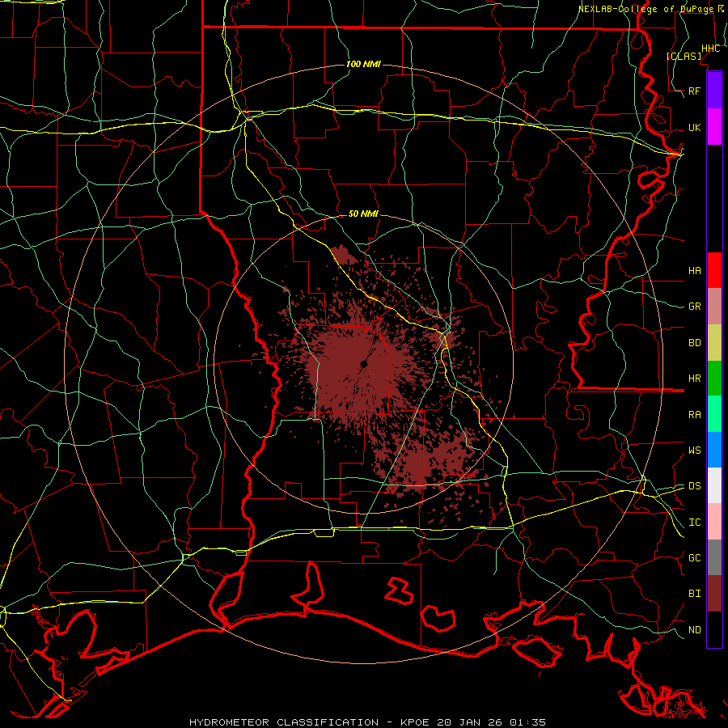Select the GR pink legend swatch
This screenshot has height=728, width=728.
tap(714, 307)
